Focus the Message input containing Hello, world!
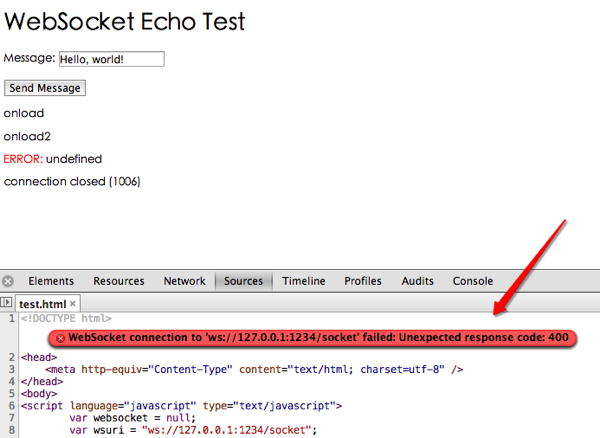Viewport: 600px width, 438px height. pos(112,59)
